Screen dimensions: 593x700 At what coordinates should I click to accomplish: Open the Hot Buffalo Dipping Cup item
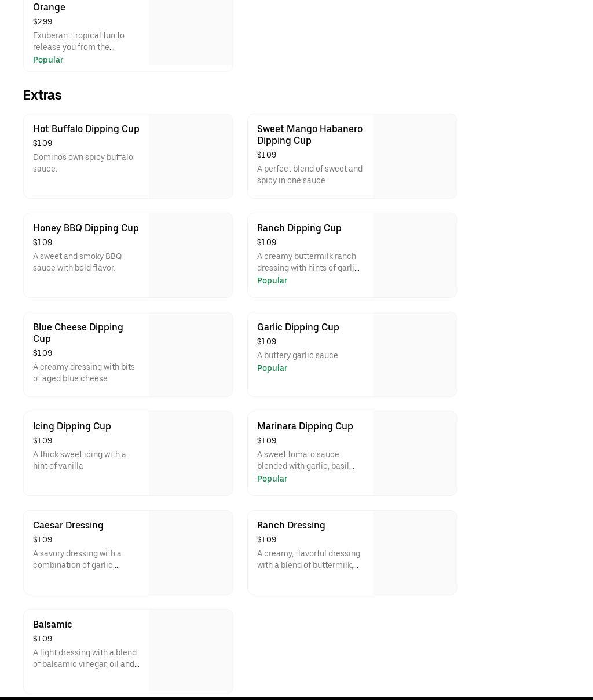point(86,129)
